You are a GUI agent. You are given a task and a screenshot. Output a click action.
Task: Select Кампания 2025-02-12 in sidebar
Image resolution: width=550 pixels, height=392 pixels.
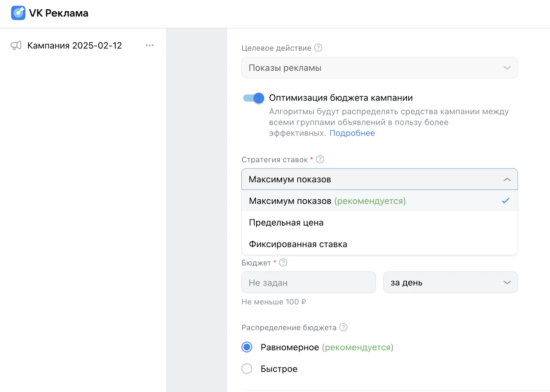click(75, 45)
